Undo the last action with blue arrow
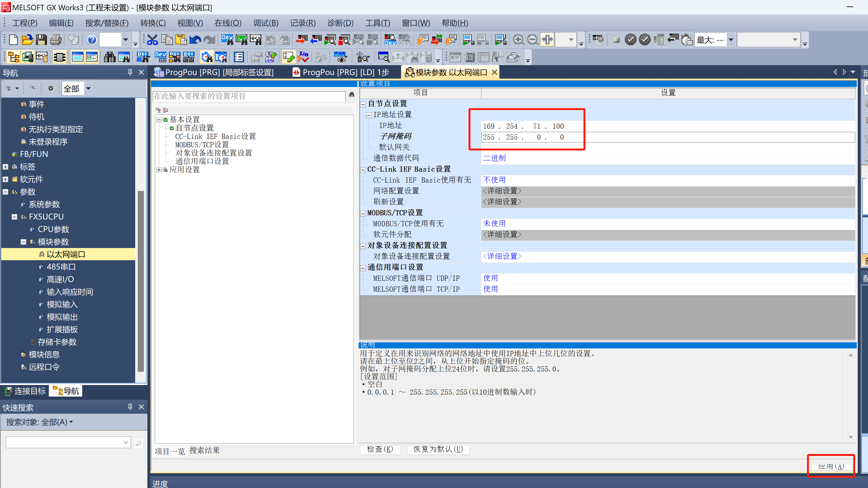Image resolution: width=868 pixels, height=488 pixels. point(195,40)
